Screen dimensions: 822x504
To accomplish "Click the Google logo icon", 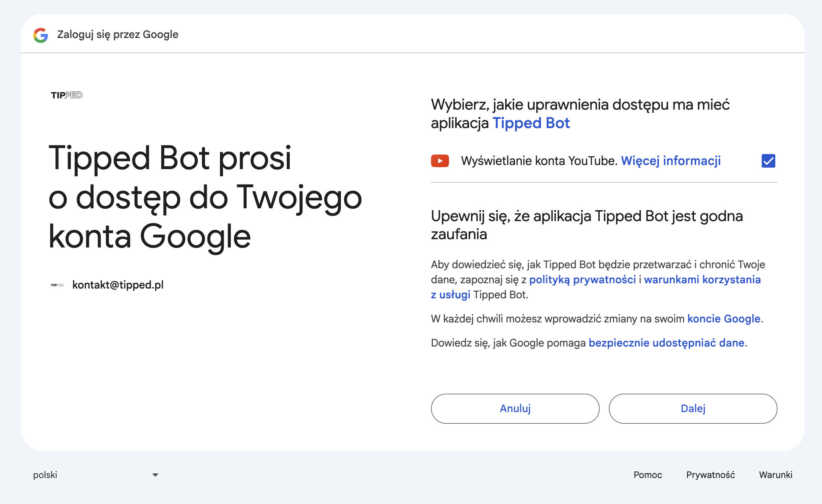I will point(41,35).
